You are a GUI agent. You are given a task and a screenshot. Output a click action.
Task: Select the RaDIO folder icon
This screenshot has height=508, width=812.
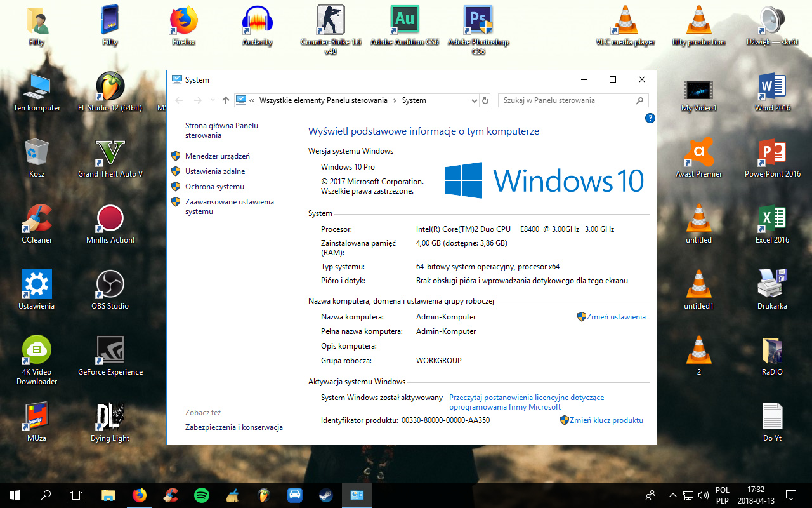(x=772, y=356)
